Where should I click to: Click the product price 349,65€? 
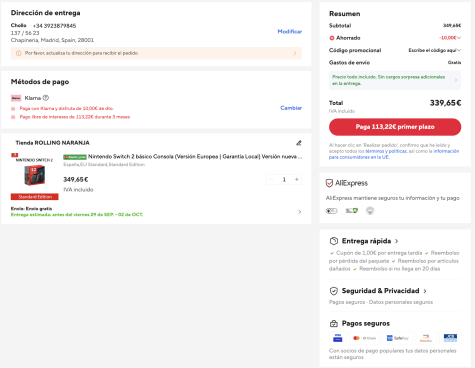[x=76, y=180]
